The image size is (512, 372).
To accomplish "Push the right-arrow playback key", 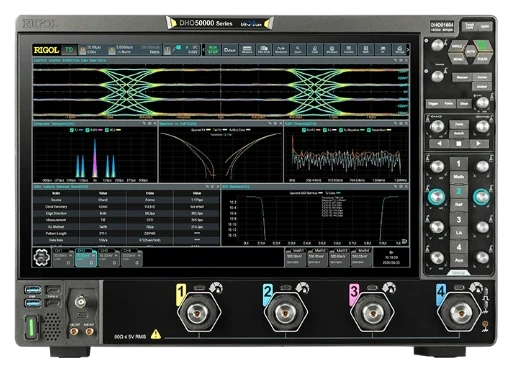I will click(479, 144).
